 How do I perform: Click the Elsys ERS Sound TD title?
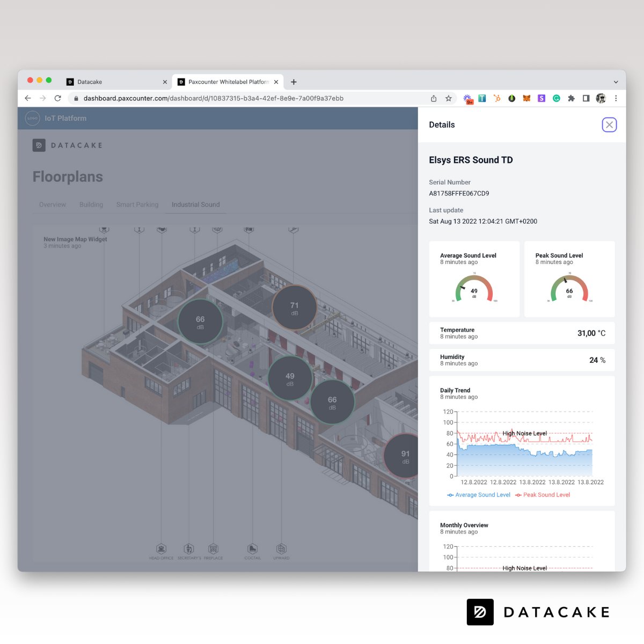click(x=471, y=160)
